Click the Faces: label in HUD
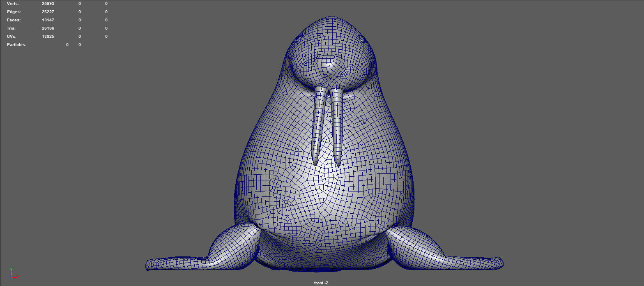This screenshot has height=286, width=644. point(14,20)
